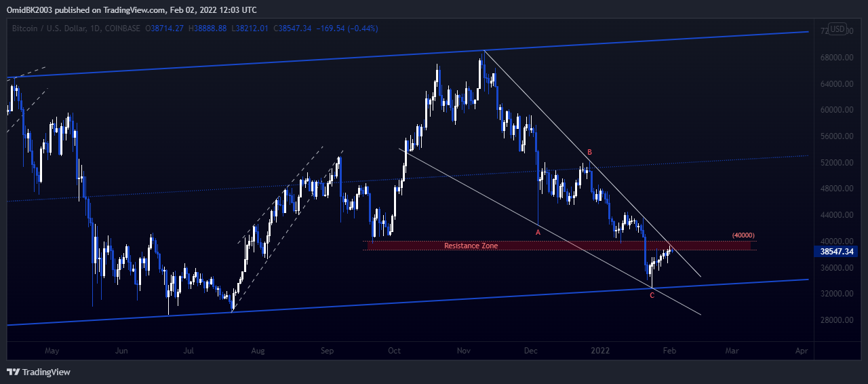Select wave label C
Image resolution: width=868 pixels, height=384 pixels.
[x=652, y=295]
